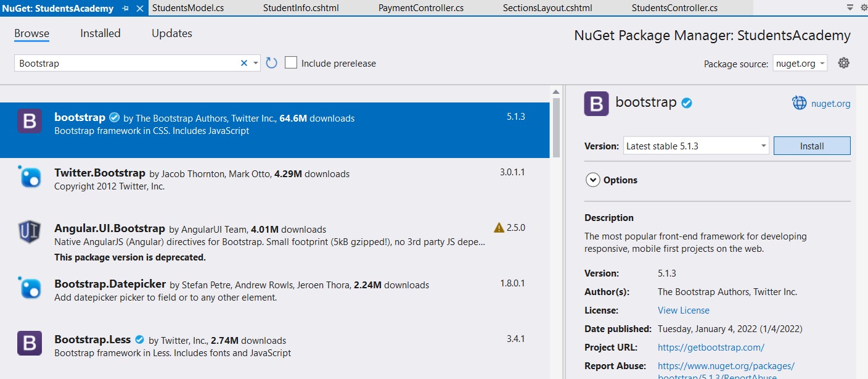Click the verified badge in details pane header
868x379 pixels.
tap(687, 103)
